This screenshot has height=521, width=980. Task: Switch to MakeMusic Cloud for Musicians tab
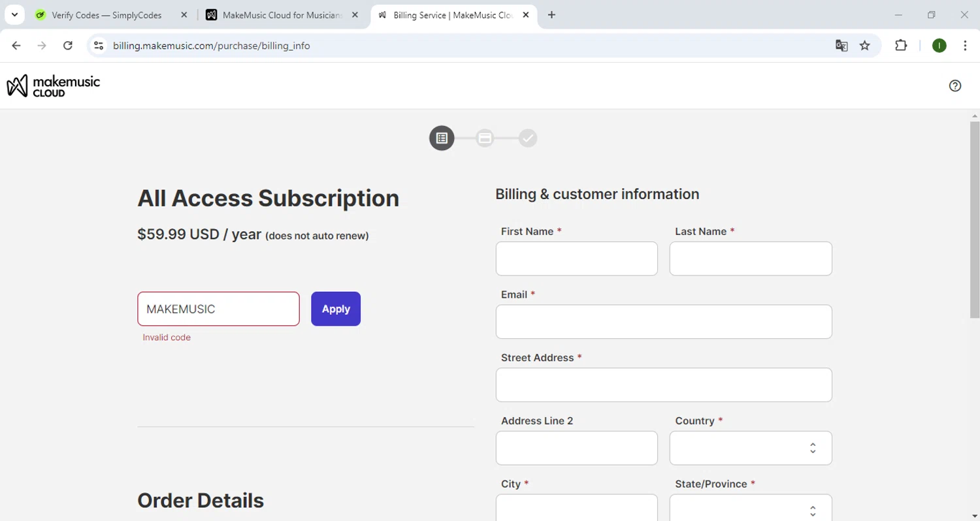(x=282, y=15)
